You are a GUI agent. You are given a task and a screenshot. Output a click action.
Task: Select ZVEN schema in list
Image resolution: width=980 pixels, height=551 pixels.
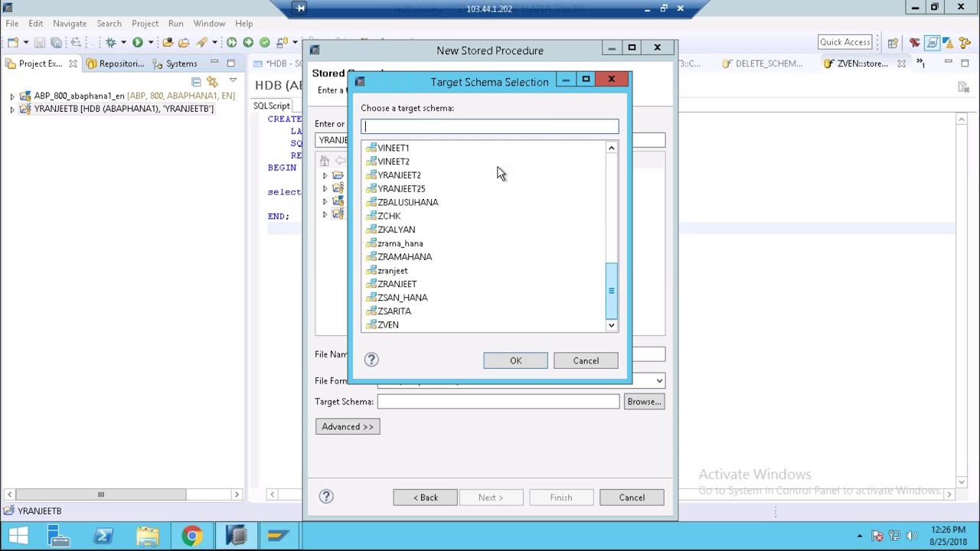388,324
